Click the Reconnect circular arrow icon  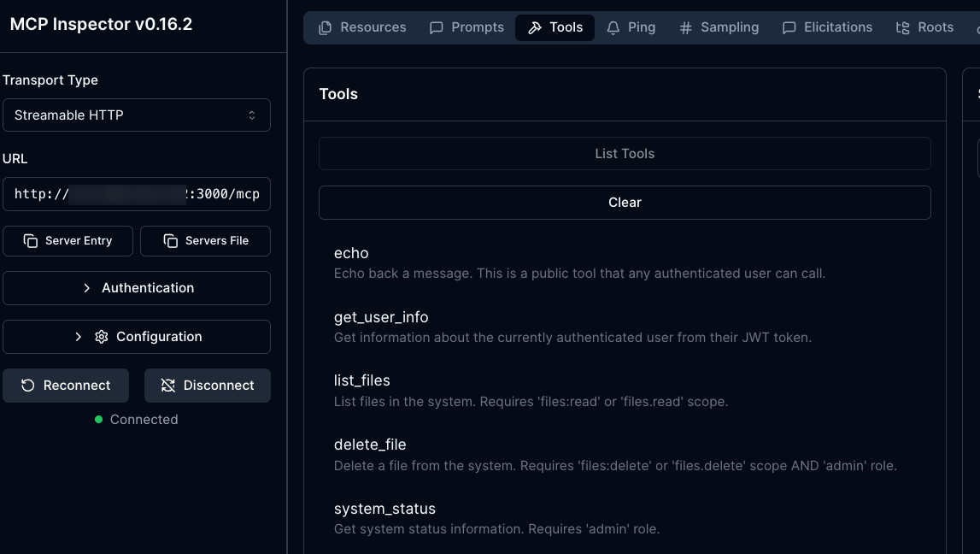(28, 386)
